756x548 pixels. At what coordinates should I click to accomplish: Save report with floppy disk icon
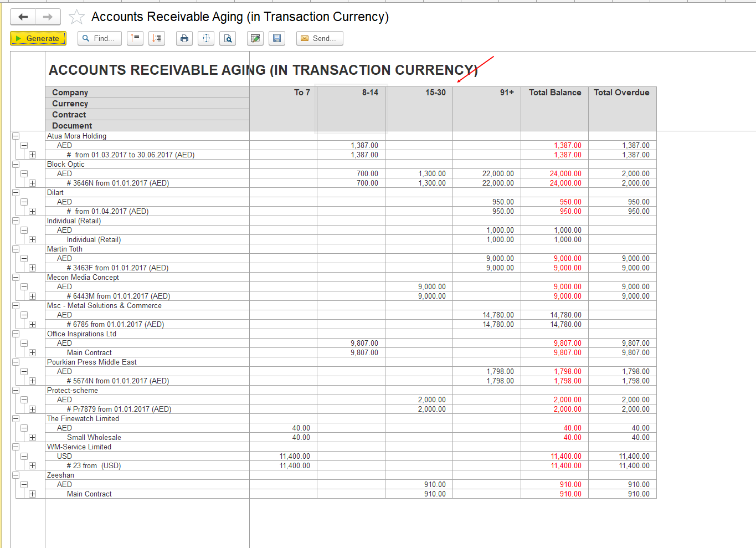[277, 38]
